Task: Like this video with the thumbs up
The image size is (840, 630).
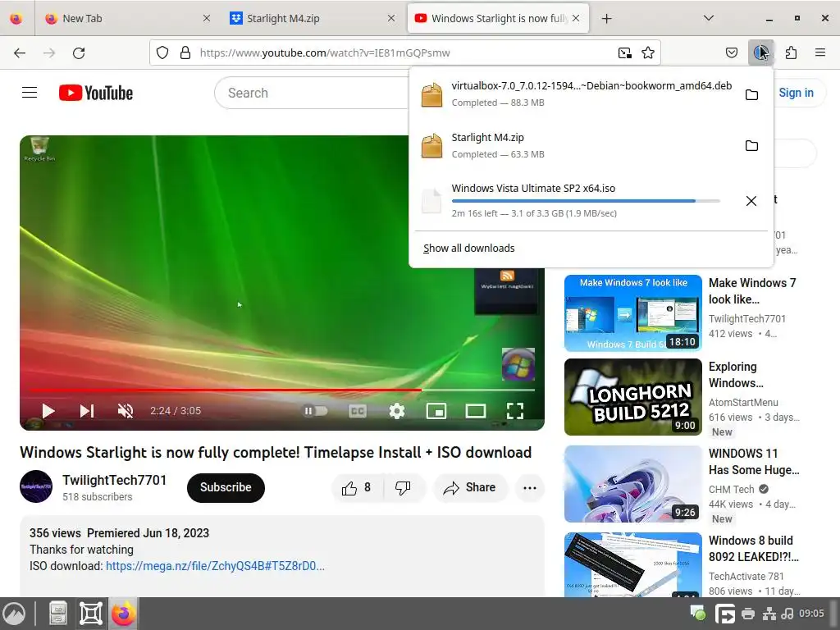Action: (x=358, y=487)
